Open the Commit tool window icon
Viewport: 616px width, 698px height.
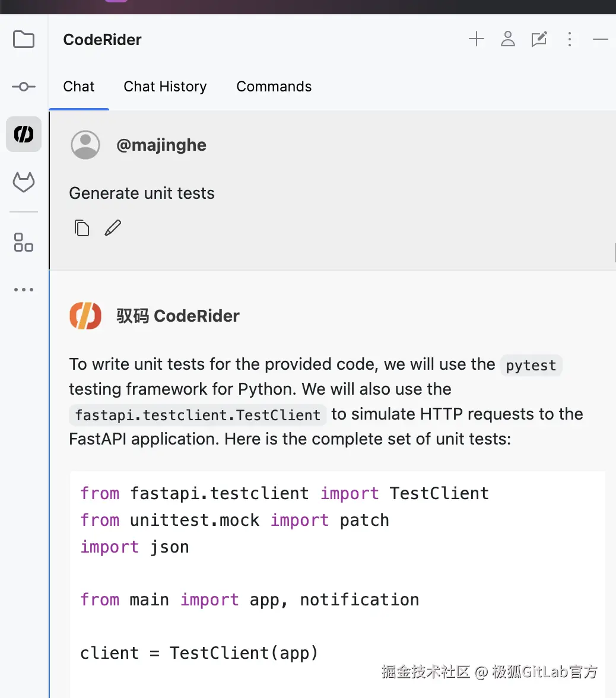(x=24, y=87)
